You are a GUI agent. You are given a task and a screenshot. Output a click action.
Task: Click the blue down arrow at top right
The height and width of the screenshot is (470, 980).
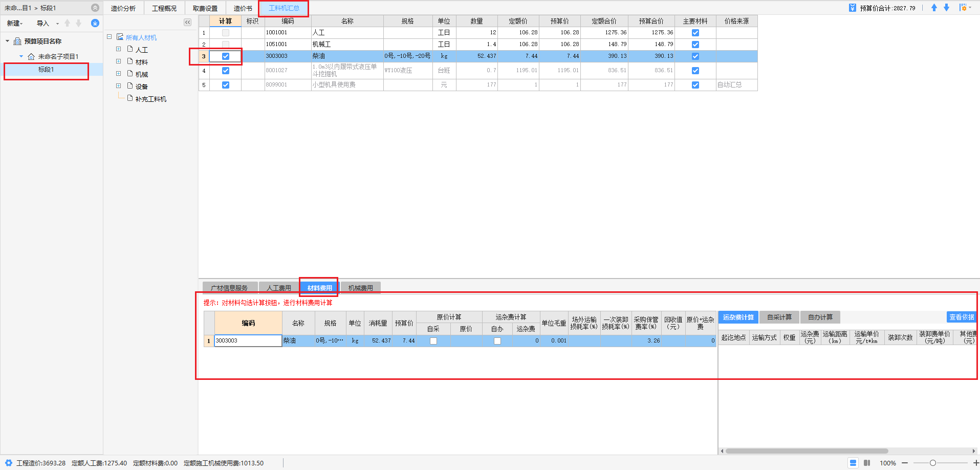pos(946,8)
